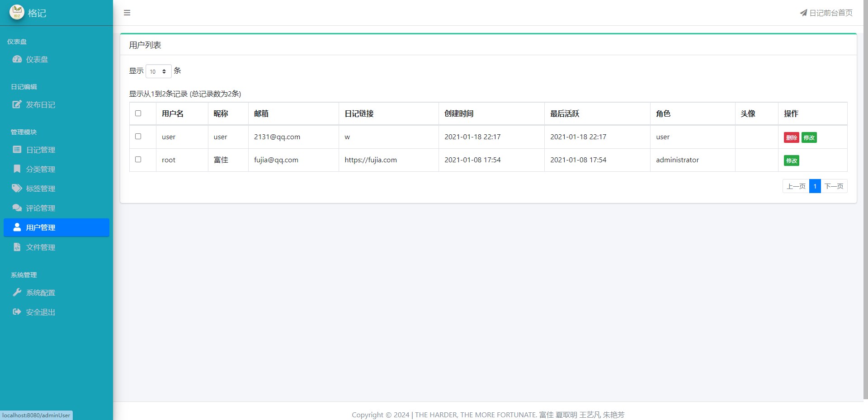Open the dashboard gauge icon
This screenshot has width=868, height=420.
click(17, 59)
